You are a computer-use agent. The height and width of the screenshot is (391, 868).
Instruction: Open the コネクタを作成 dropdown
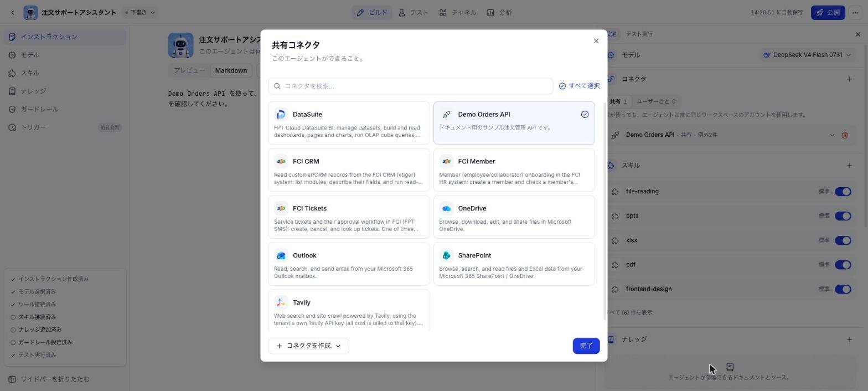coord(308,346)
